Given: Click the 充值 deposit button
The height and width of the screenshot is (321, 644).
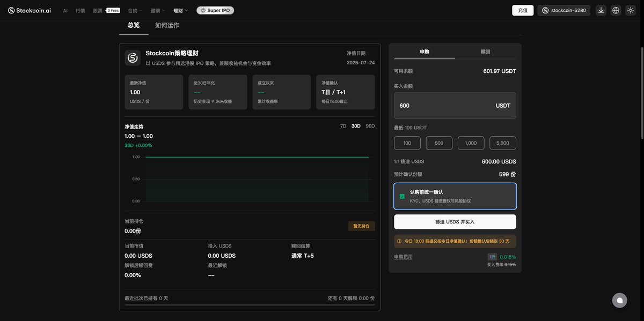Looking at the screenshot, I should [x=523, y=10].
